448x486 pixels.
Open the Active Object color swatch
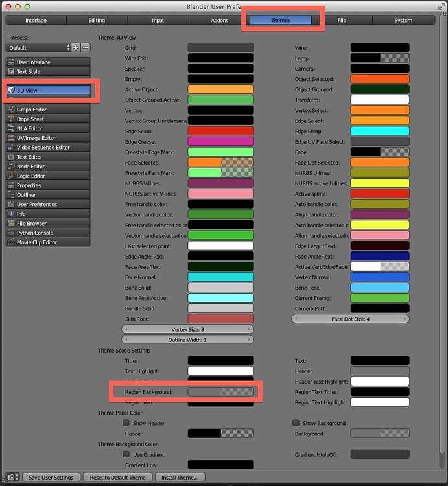click(220, 89)
